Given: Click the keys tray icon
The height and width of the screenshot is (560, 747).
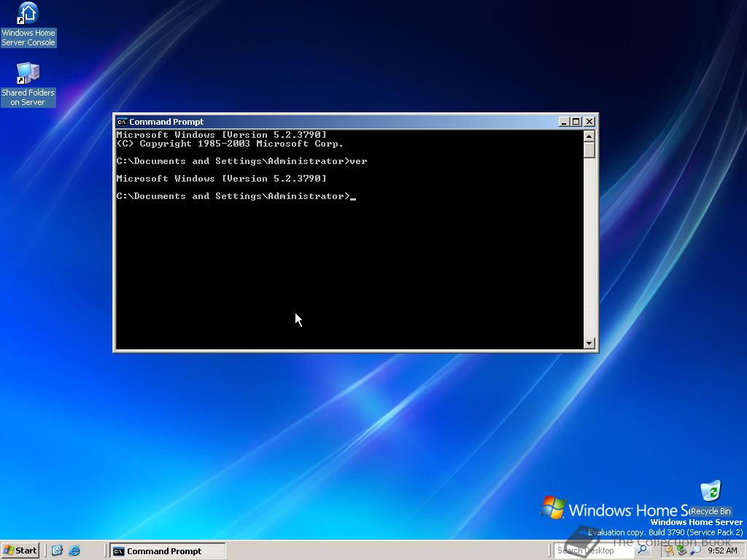Looking at the screenshot, I should [670, 551].
